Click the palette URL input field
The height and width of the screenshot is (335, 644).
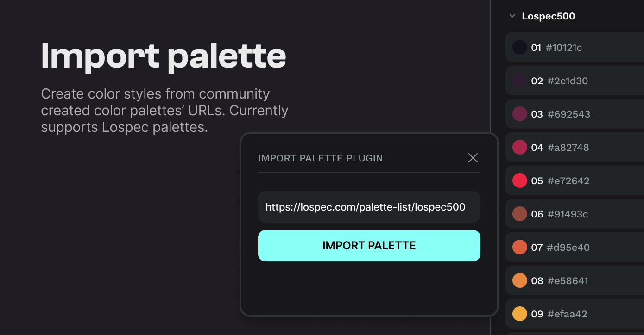(369, 207)
